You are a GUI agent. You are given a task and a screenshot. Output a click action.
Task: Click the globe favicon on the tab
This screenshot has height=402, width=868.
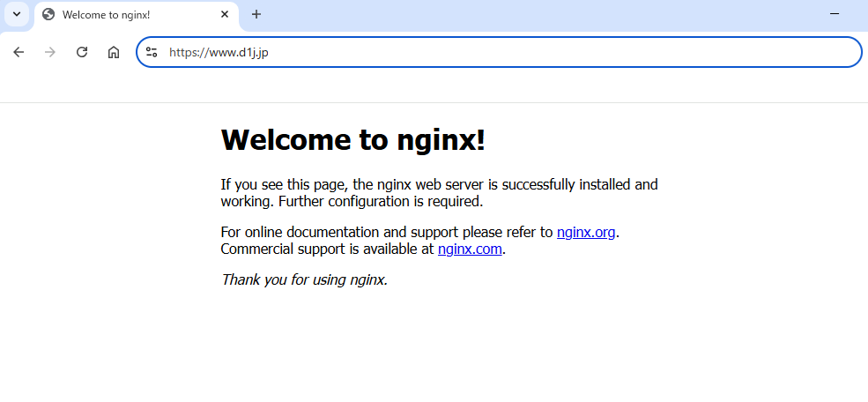(48, 14)
